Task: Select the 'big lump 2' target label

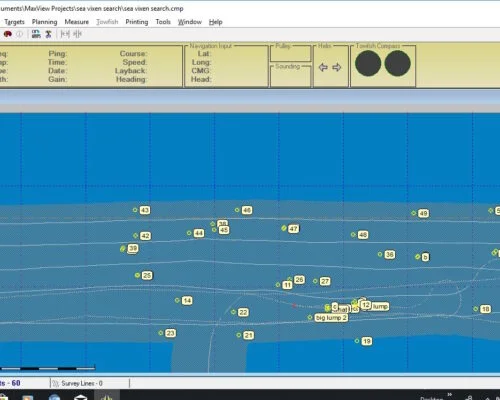Action: (x=331, y=318)
